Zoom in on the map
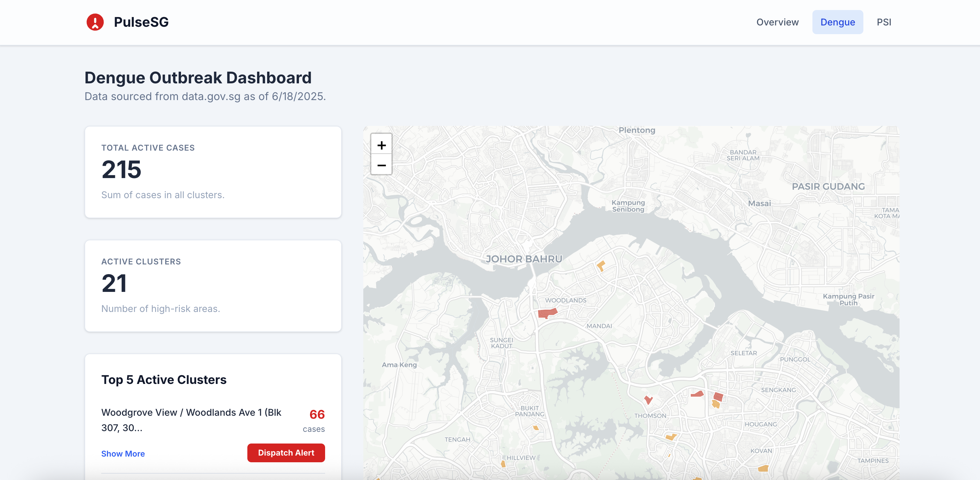The image size is (980, 480). pos(381,145)
